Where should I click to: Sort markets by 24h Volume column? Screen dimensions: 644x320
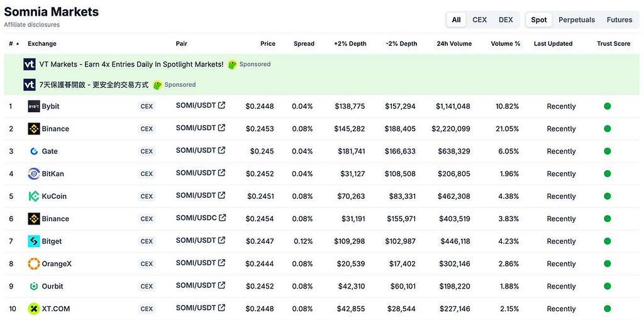(x=454, y=44)
